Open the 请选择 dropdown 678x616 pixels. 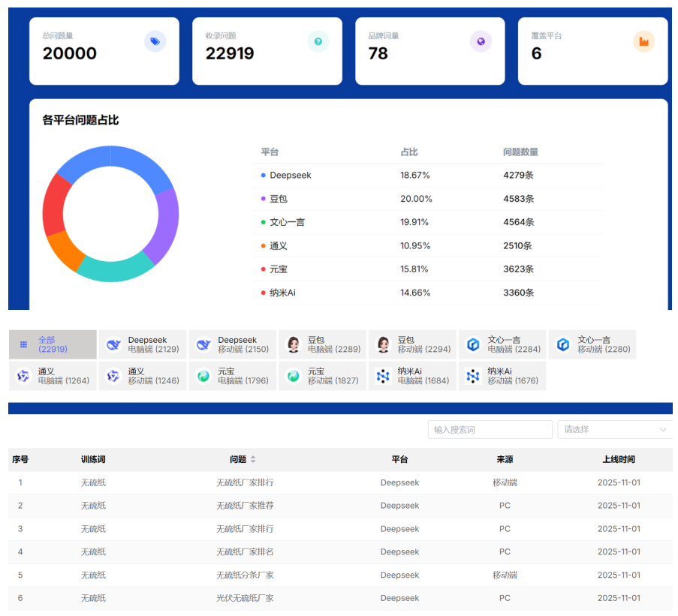[x=608, y=430]
